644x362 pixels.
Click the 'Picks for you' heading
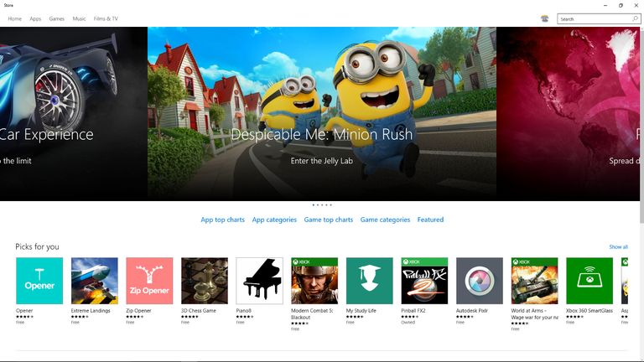(38, 246)
